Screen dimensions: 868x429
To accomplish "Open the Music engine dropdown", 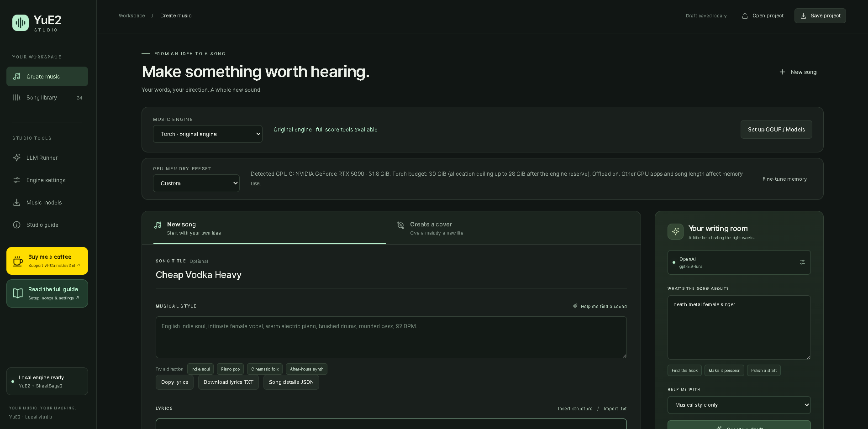I will pos(208,134).
